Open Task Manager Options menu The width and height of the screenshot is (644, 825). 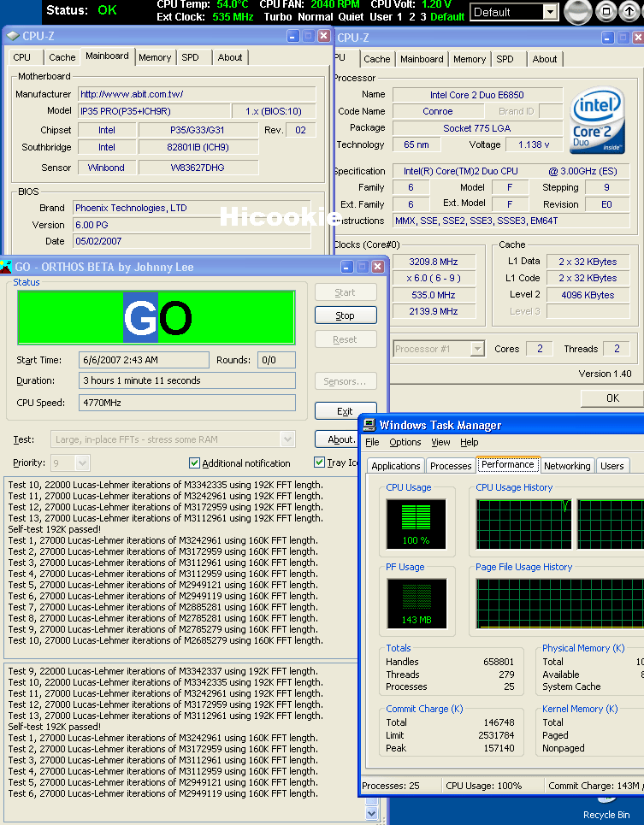(405, 442)
